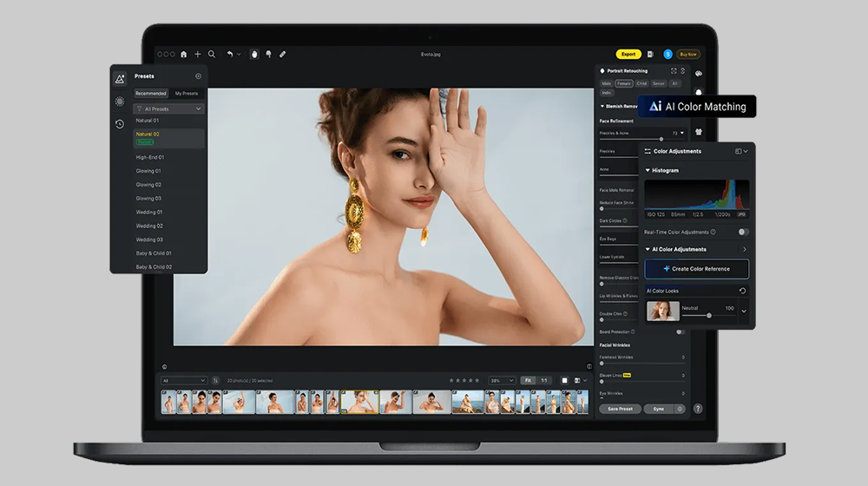Click the sort order icon in filmstrip bar
Image resolution: width=868 pixels, height=486 pixels.
(x=215, y=380)
